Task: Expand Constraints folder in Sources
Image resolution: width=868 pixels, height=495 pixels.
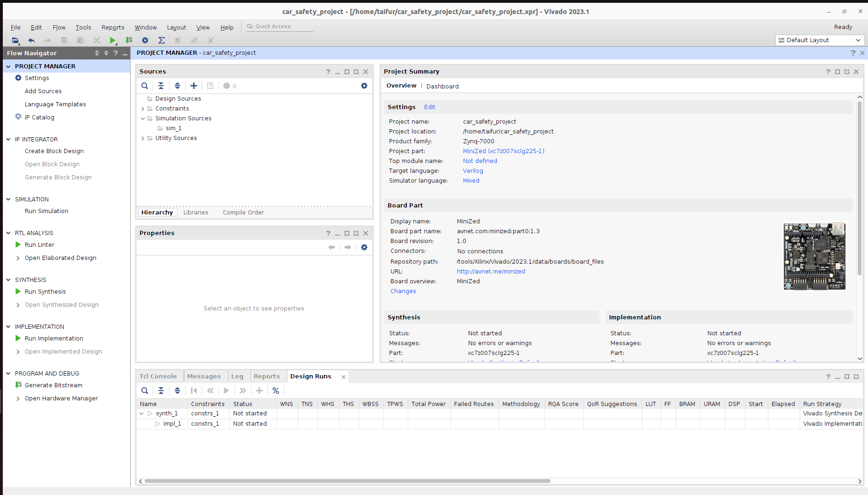Action: [143, 109]
